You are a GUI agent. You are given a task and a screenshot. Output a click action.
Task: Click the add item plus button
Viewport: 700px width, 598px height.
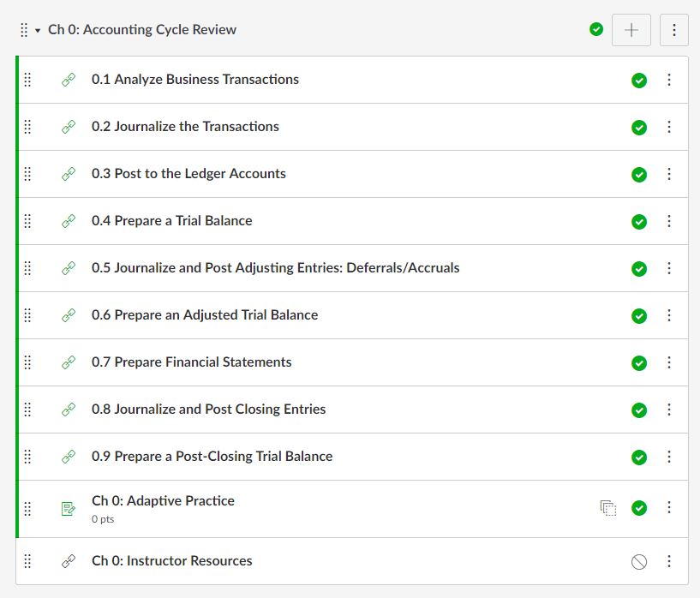click(631, 30)
